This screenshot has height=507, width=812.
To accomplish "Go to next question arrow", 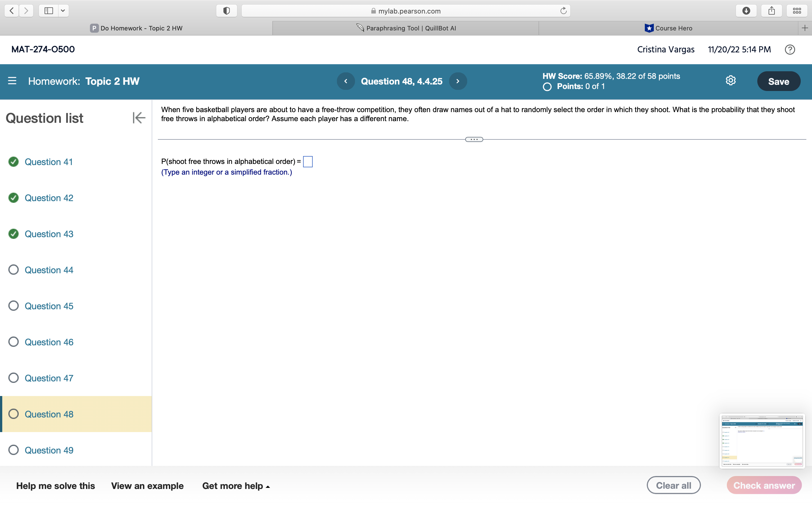I will point(458,81).
